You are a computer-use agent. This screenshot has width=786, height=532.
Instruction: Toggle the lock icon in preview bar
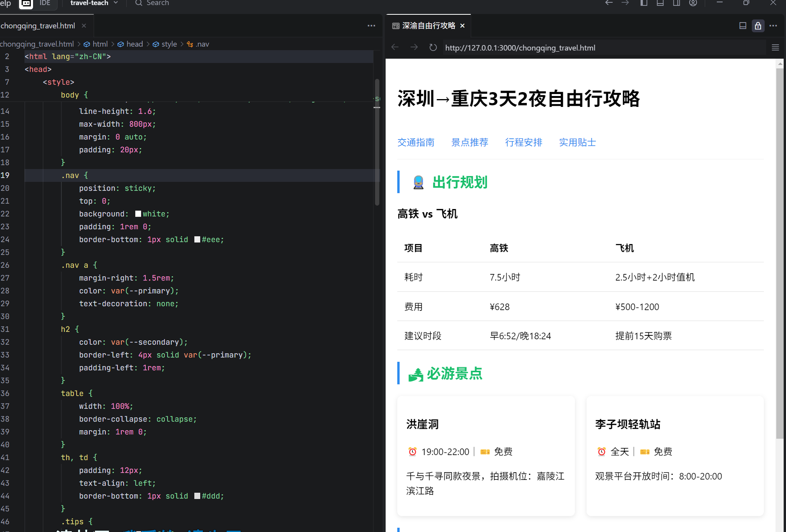[x=758, y=26]
